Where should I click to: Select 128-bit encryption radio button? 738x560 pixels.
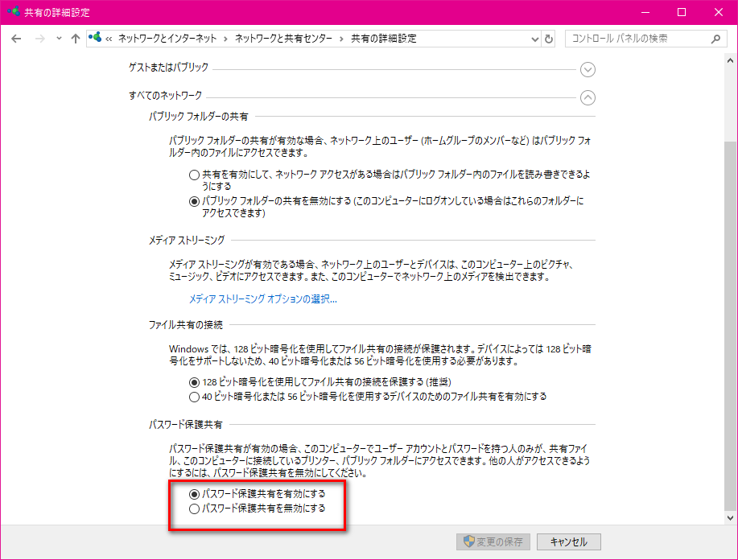pos(193,382)
